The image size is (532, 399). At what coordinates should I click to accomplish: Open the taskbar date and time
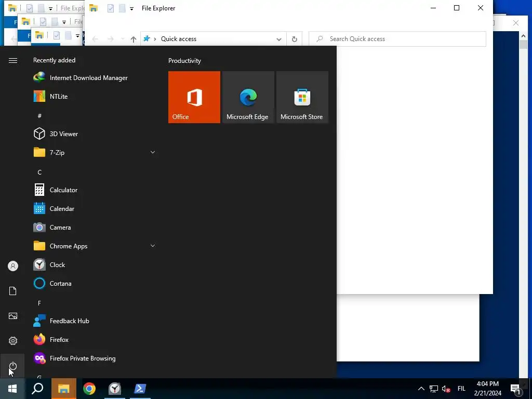[x=487, y=389]
